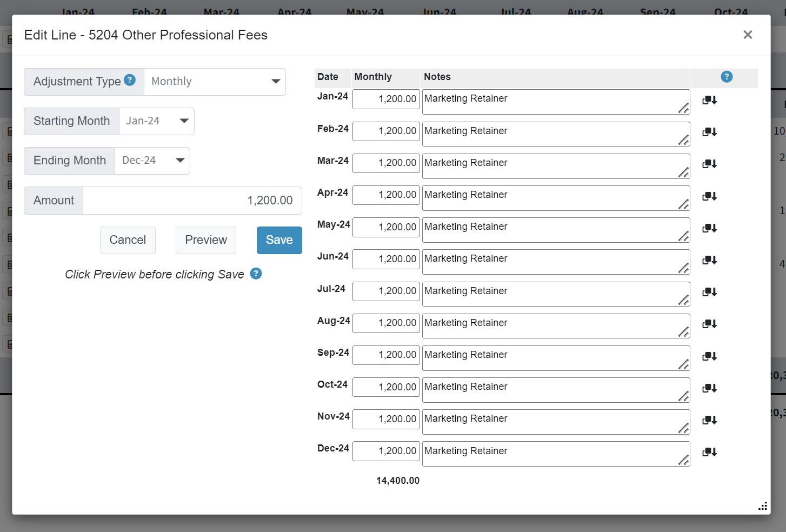
Task: Copy the Jun-24 note down the column
Action: point(709,260)
